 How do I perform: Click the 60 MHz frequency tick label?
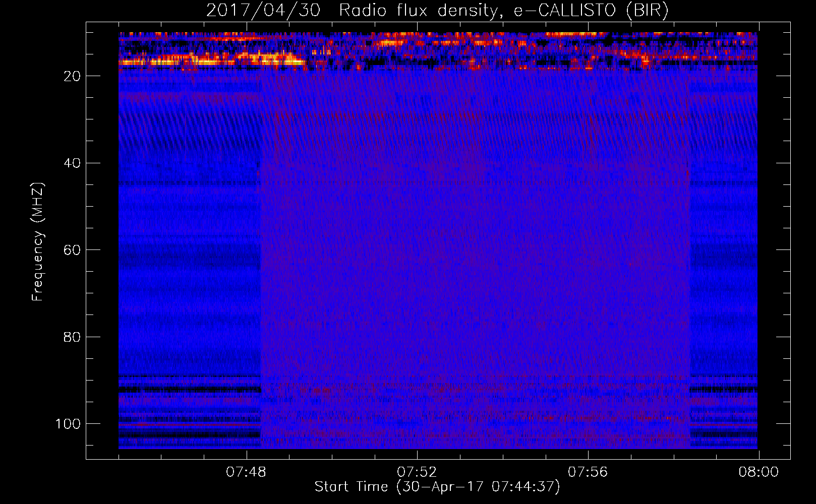click(72, 250)
